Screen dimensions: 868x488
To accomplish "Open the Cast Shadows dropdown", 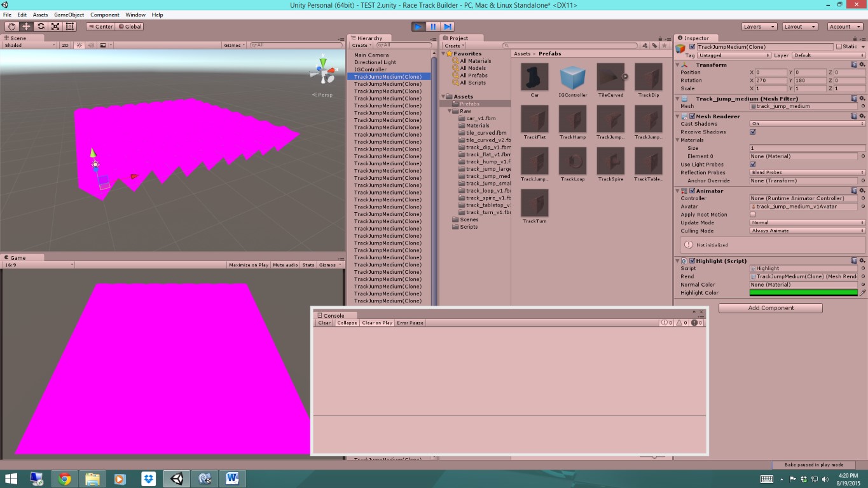I will [808, 124].
